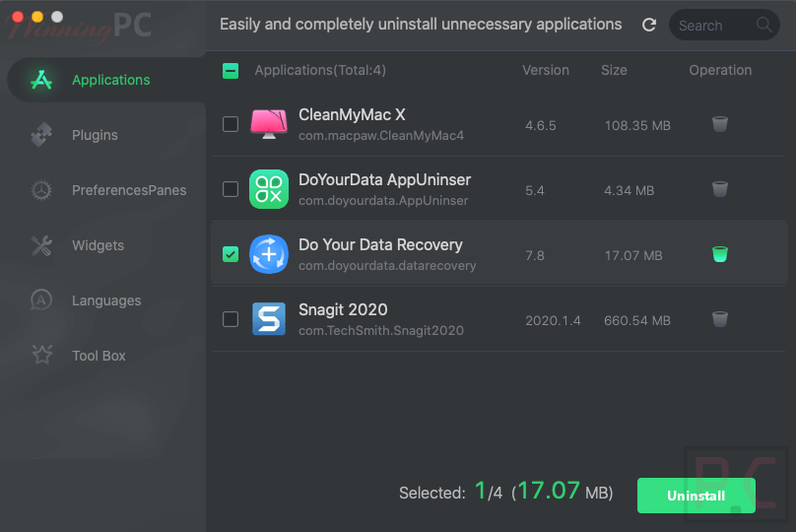Image resolution: width=796 pixels, height=532 pixels.
Task: Click the uninstall applications heading text
Action: [x=421, y=25]
